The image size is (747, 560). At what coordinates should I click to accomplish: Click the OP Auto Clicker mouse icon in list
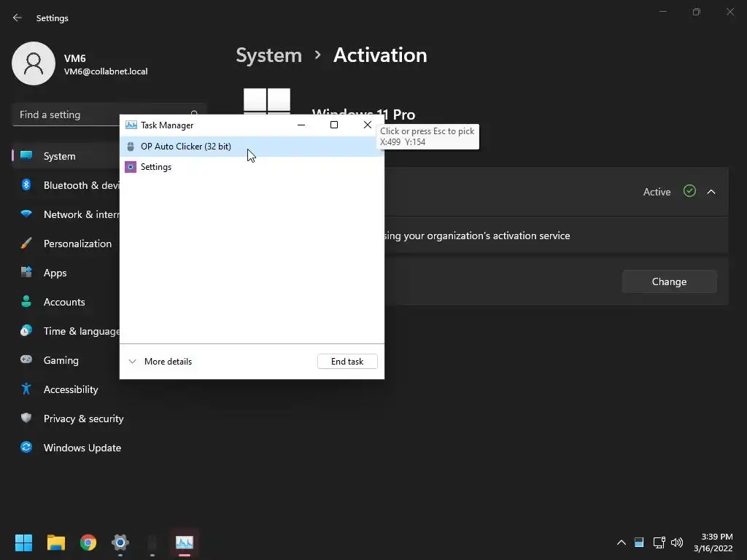pyautogui.click(x=131, y=146)
